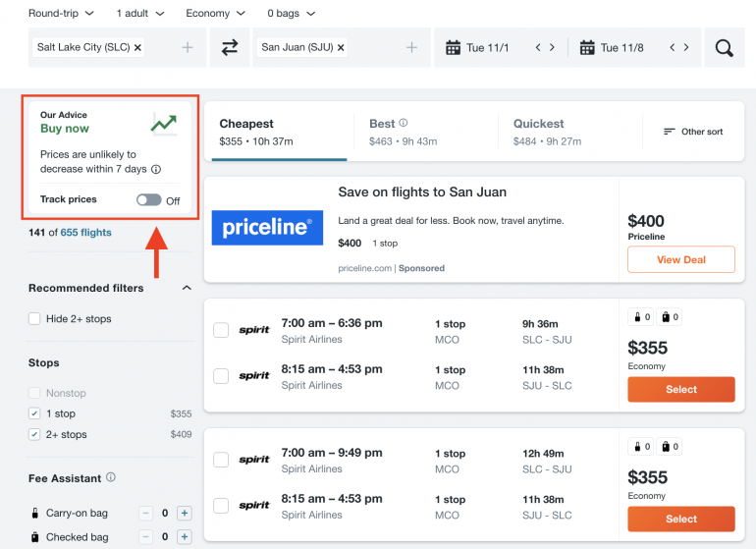The image size is (756, 549).
Task: Select first Spirit flight for $355
Action: (x=680, y=390)
